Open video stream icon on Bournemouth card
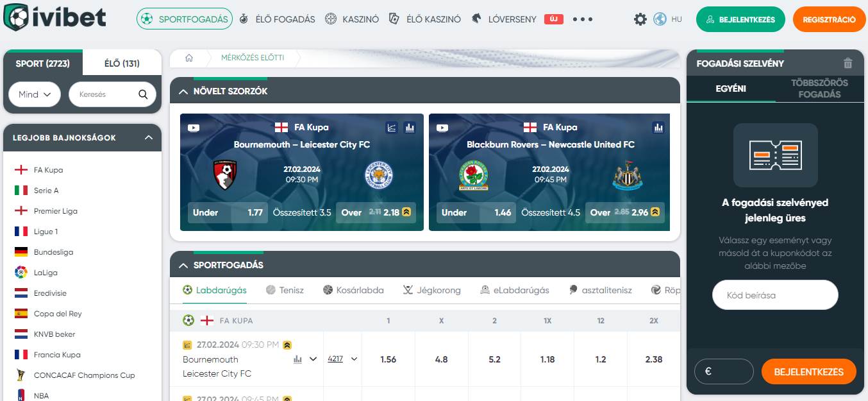The height and width of the screenshot is (401, 868). [194, 128]
